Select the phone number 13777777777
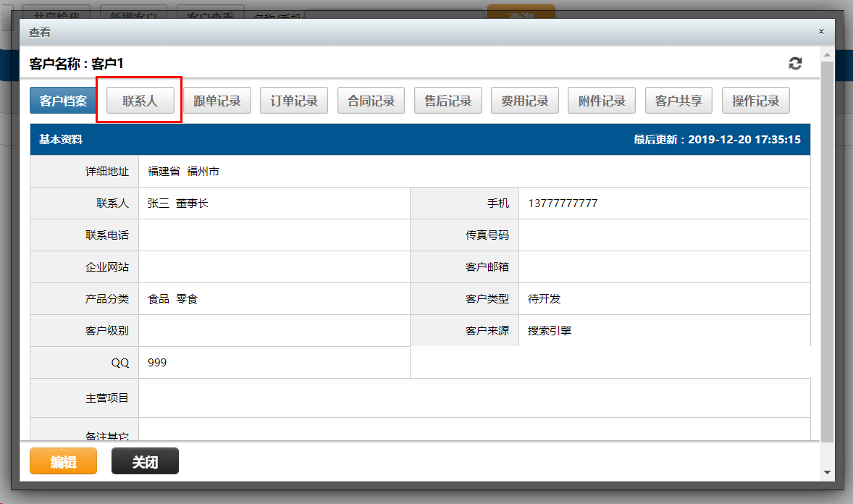853x504 pixels. (x=563, y=203)
